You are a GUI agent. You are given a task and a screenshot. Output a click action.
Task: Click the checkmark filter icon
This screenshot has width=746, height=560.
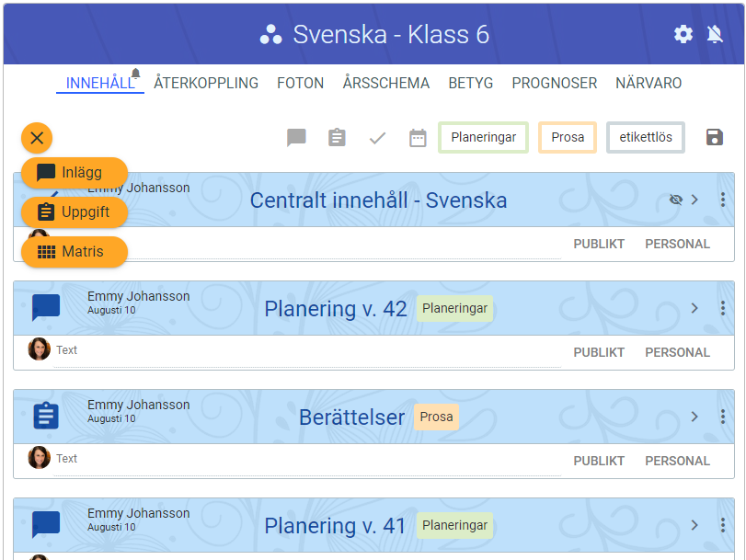coord(377,138)
